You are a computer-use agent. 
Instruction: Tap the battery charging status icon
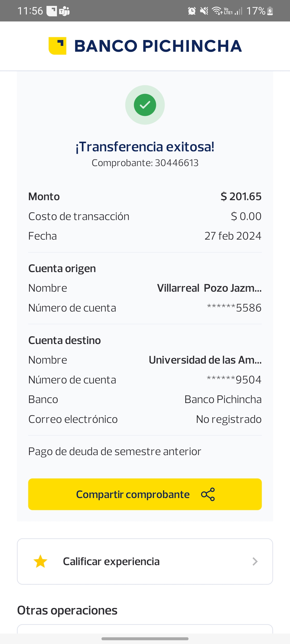tap(270, 11)
